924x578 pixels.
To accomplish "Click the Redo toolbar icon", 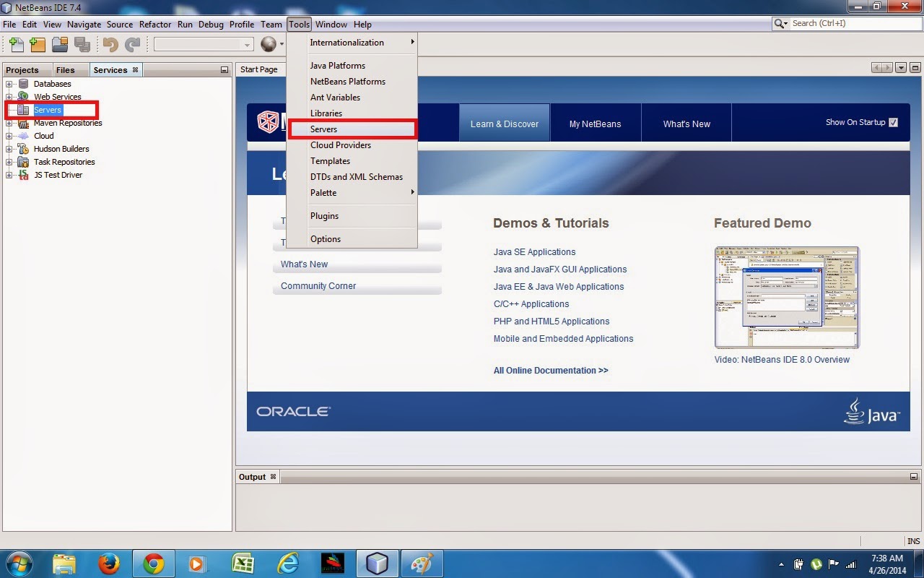I will click(132, 44).
